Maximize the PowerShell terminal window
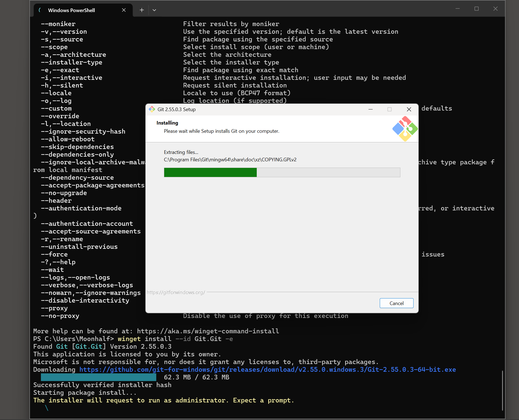519x420 pixels. coord(476,9)
